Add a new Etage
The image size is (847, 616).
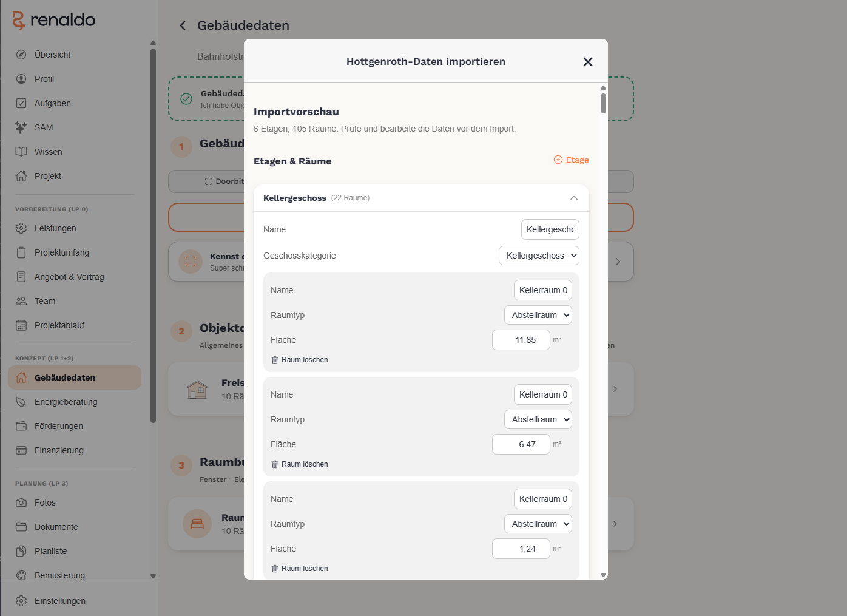pyautogui.click(x=572, y=160)
